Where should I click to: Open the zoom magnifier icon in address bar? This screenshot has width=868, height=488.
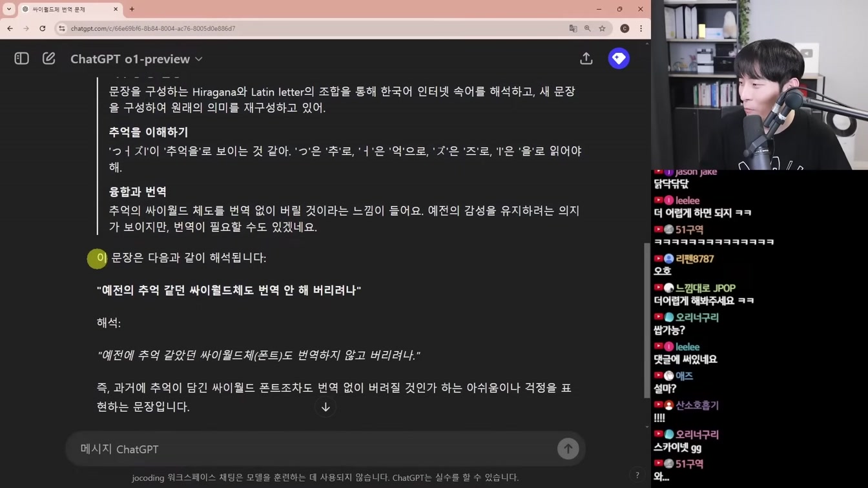click(x=588, y=28)
